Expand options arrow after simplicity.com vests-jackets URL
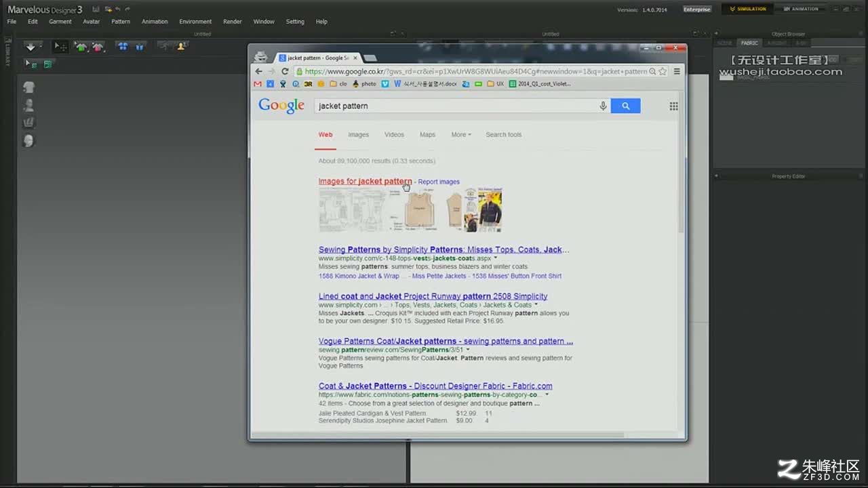This screenshot has height=488, width=868. [x=496, y=258]
